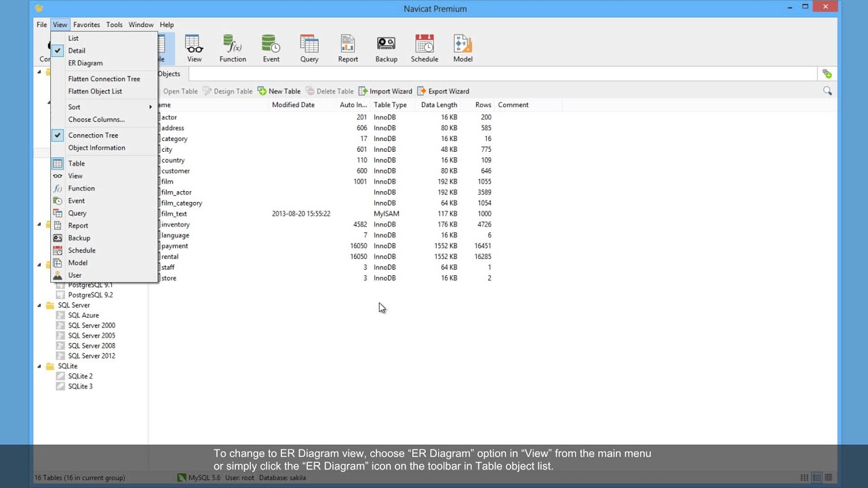Screen dimensions: 868x488
Task: Click the Delete Table button
Action: coord(330,91)
